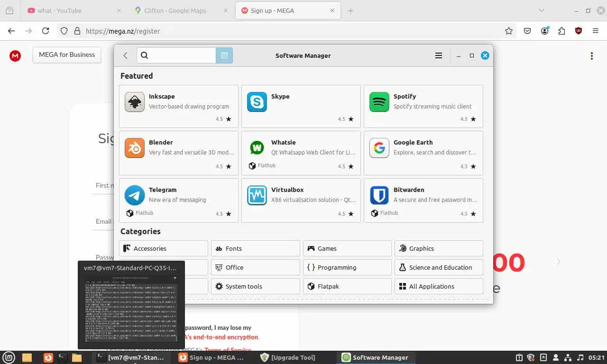Open MEGA for Business button
This screenshot has height=364, width=607.
67,55
